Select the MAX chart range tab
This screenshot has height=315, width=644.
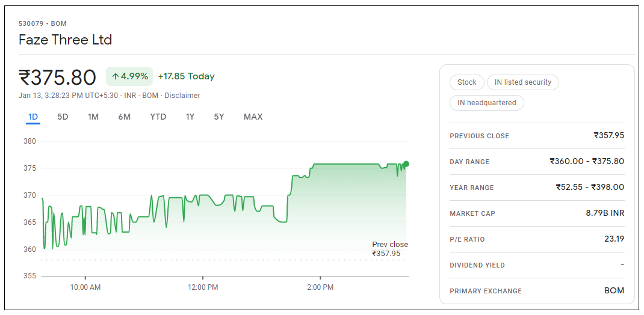[253, 117]
